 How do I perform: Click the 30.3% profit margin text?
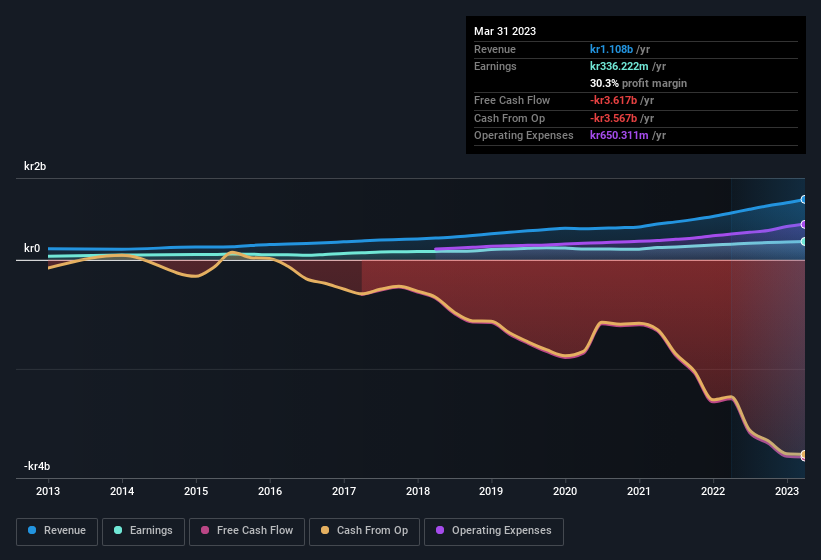point(638,83)
